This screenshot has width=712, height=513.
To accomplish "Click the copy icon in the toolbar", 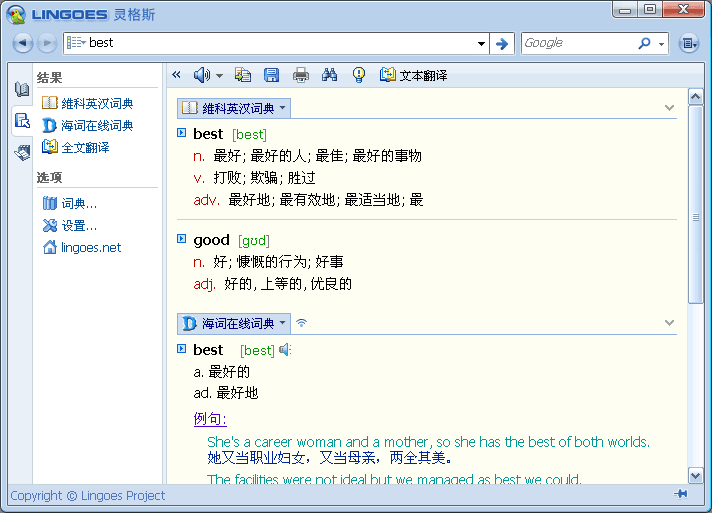I will coord(243,75).
